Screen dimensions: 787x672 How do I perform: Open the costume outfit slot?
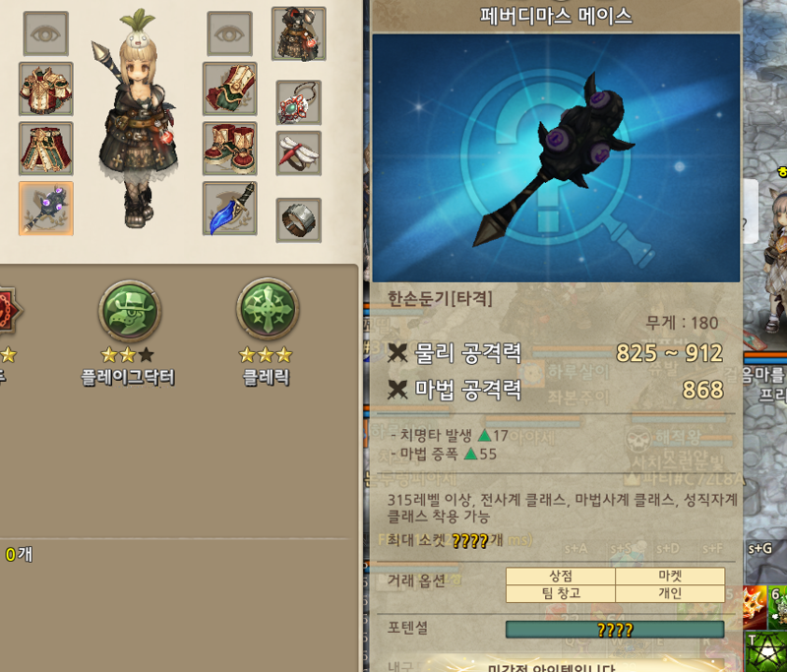coord(299,33)
